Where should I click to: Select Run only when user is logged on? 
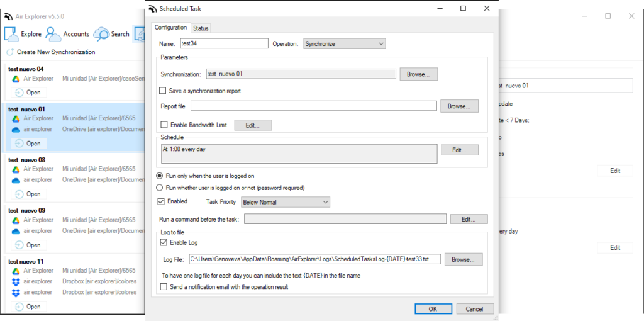160,176
